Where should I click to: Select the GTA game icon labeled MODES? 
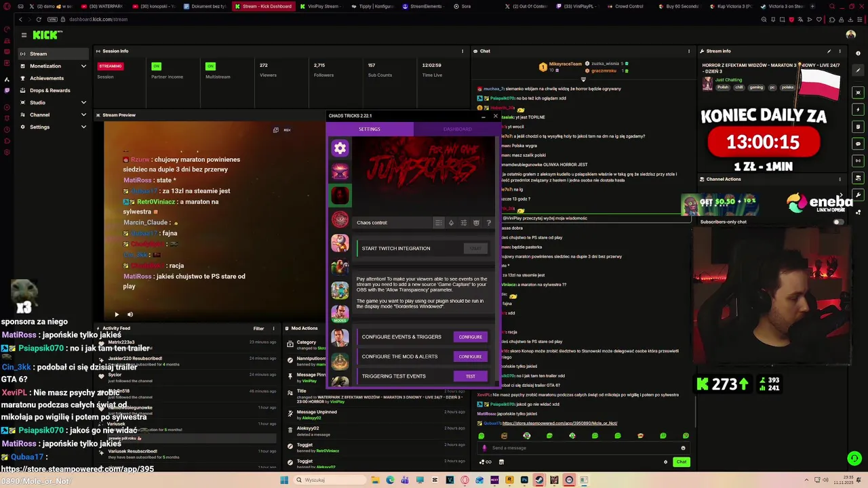pyautogui.click(x=340, y=313)
